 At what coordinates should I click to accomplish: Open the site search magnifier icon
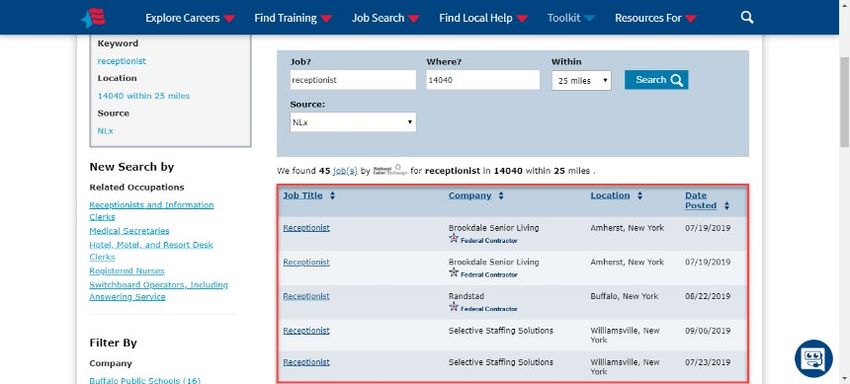point(747,17)
